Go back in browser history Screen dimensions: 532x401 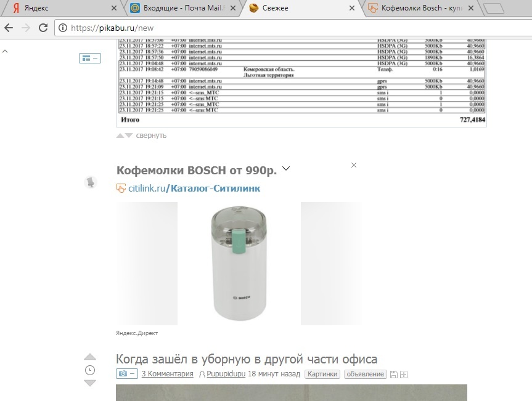(x=9, y=28)
